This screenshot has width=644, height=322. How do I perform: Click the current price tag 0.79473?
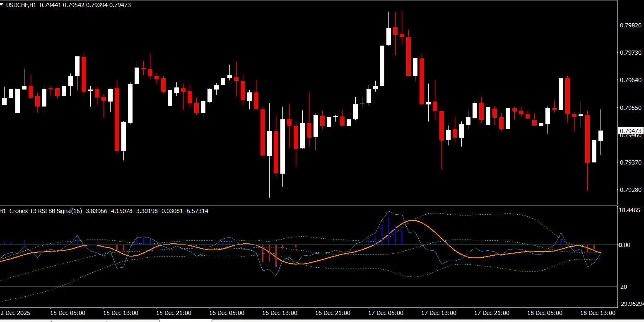click(631, 131)
